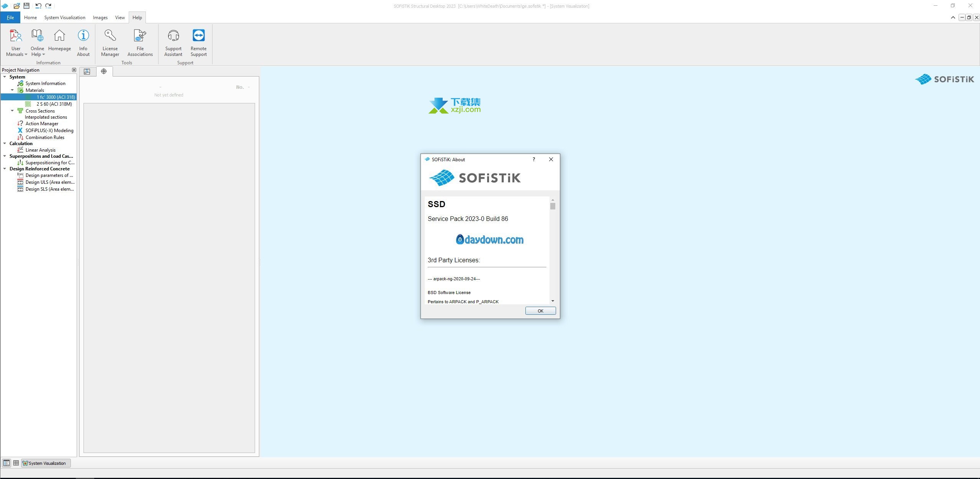Select material 2 S 60 (ACI 318M)

pyautogui.click(x=54, y=104)
